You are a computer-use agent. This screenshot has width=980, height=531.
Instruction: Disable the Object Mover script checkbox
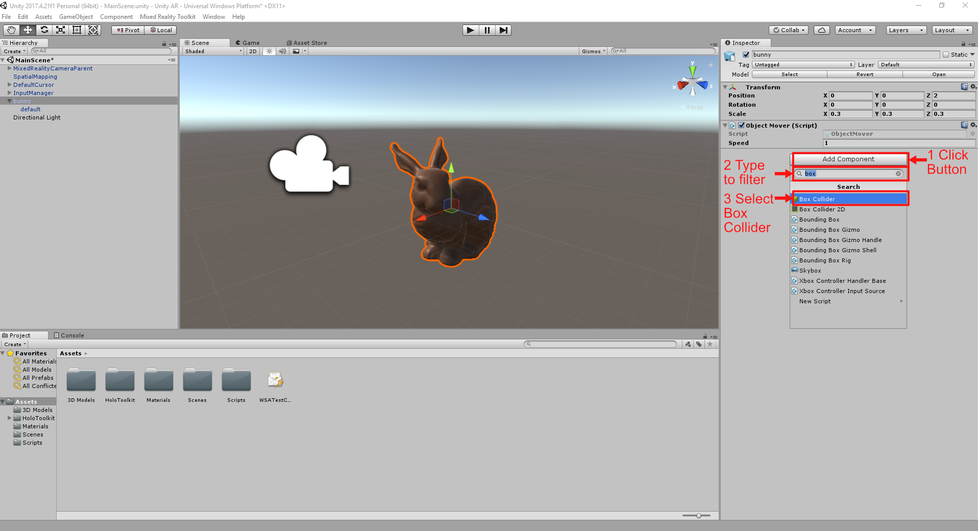(742, 125)
